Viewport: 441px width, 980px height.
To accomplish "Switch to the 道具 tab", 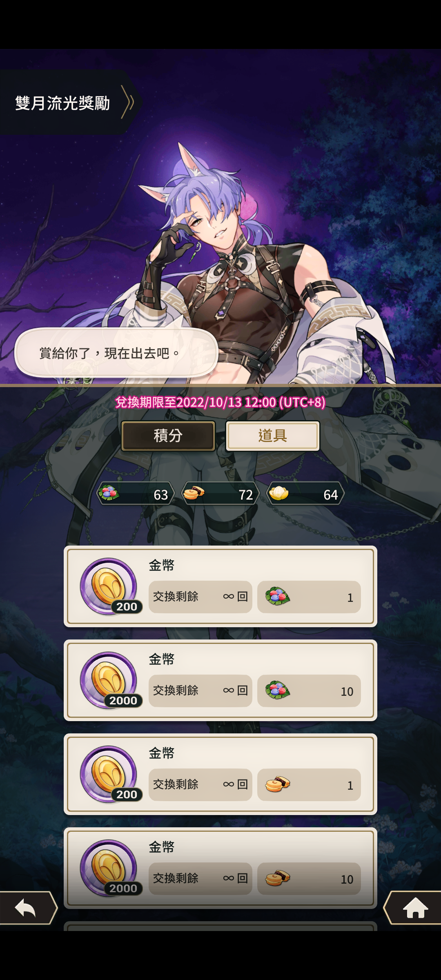I will [273, 436].
